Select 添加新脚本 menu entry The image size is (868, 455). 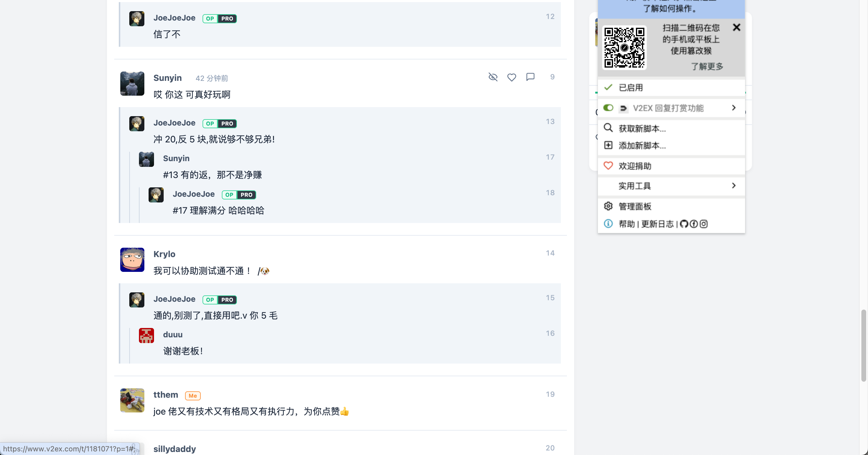point(642,146)
